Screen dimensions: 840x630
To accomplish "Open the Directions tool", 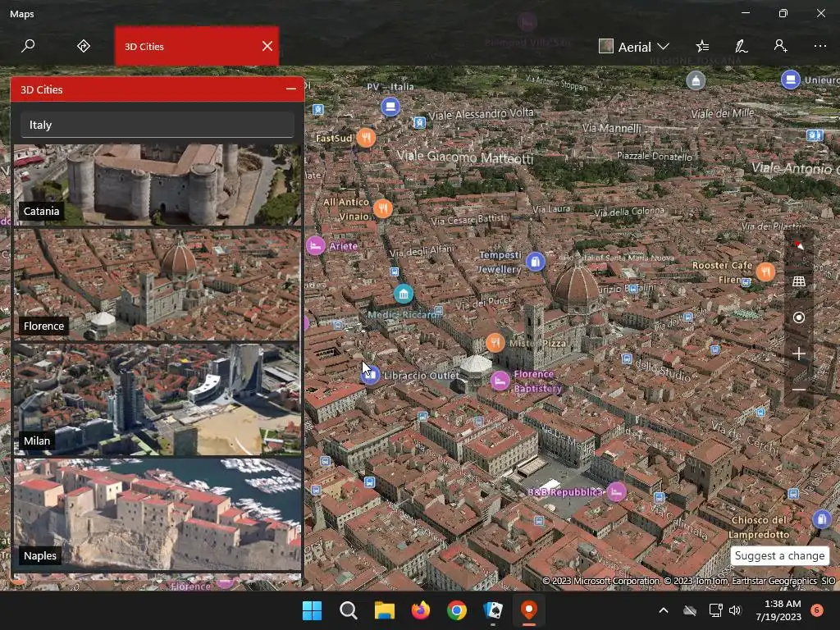I will [x=84, y=46].
